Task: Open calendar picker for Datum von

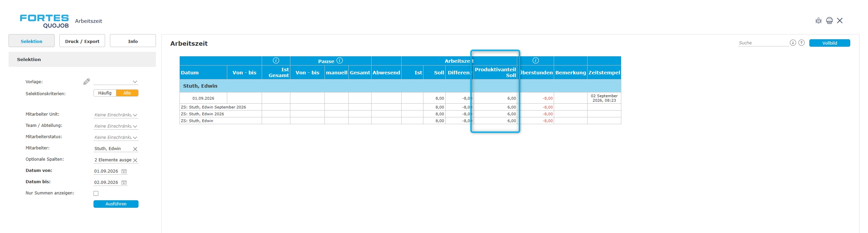Action: click(x=124, y=171)
